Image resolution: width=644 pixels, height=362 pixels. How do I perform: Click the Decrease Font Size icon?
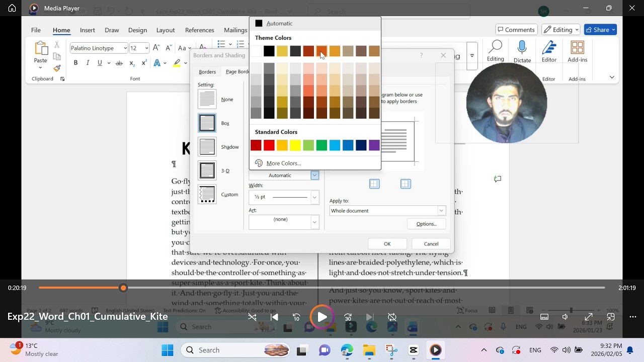(169, 48)
